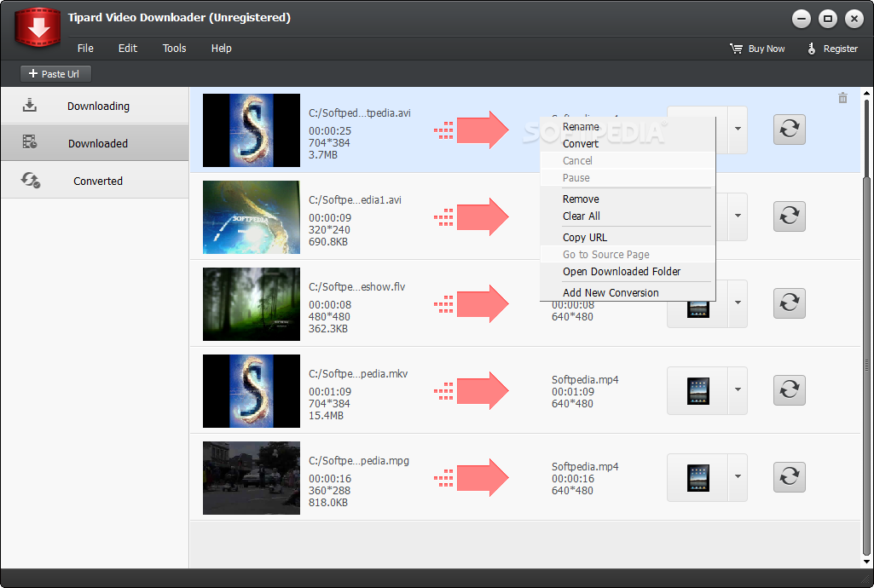Expand profile dropdown for edia1.avi
This screenshot has height=588, width=874.
738,216
